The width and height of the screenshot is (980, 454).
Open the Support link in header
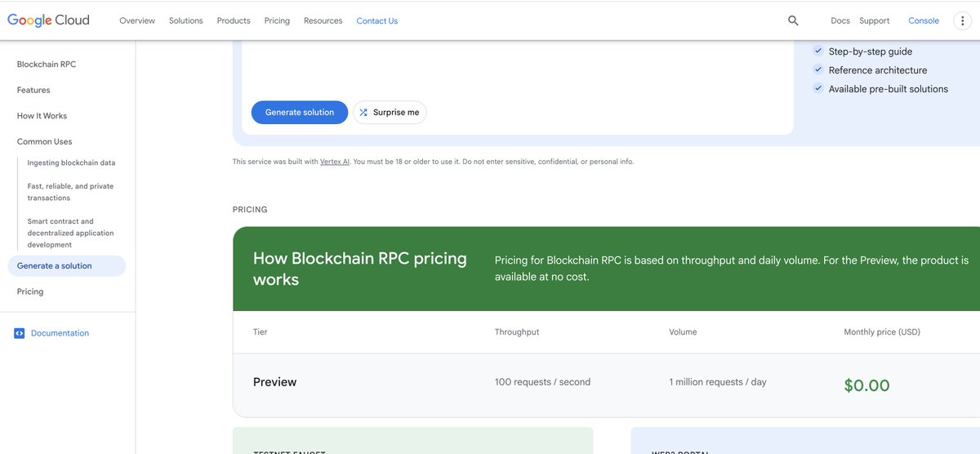point(875,20)
